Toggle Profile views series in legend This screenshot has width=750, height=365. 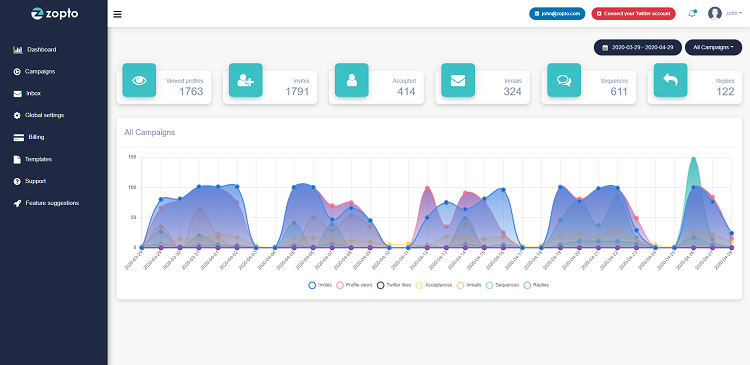(354, 285)
